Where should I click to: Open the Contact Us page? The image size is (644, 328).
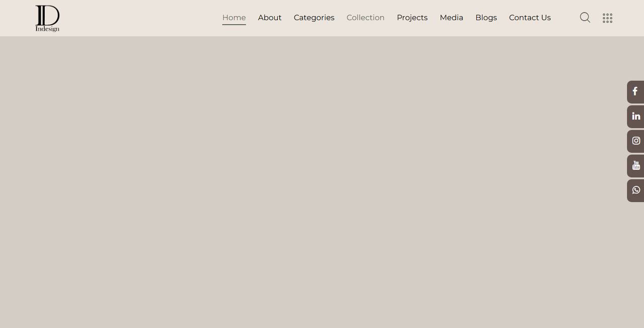(x=530, y=18)
